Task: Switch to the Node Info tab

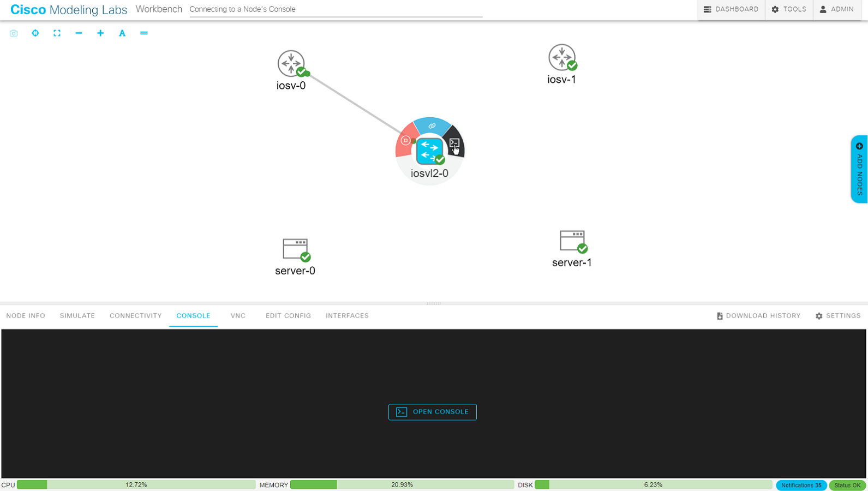Action: click(x=26, y=316)
